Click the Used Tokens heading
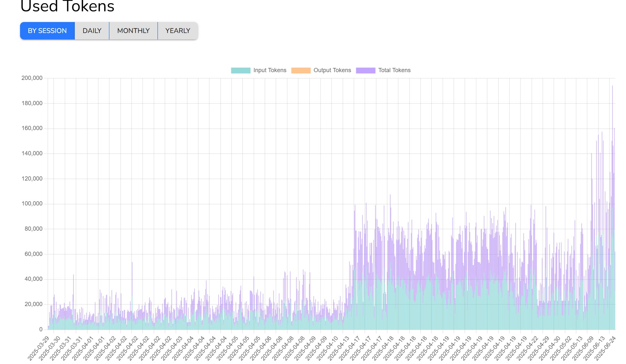 tap(67, 6)
